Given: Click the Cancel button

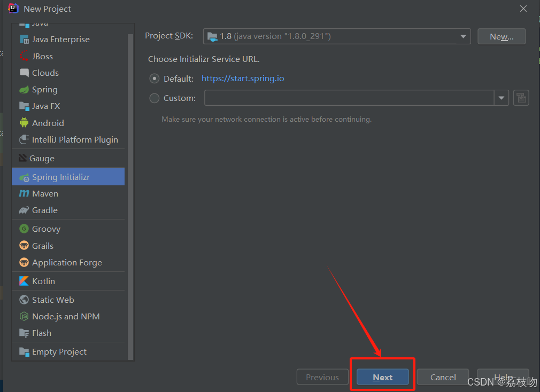Looking at the screenshot, I should point(443,377).
